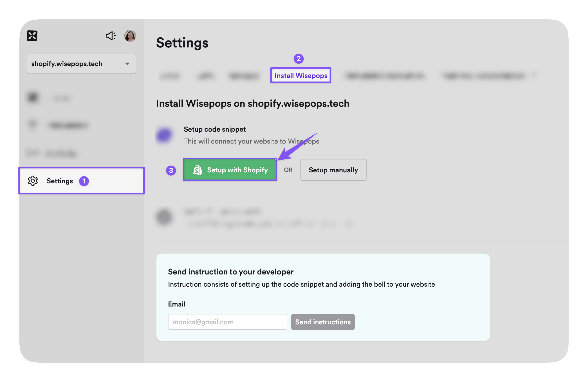The height and width of the screenshot is (382, 588).
Task: Click the Send instructions button
Action: click(x=323, y=322)
